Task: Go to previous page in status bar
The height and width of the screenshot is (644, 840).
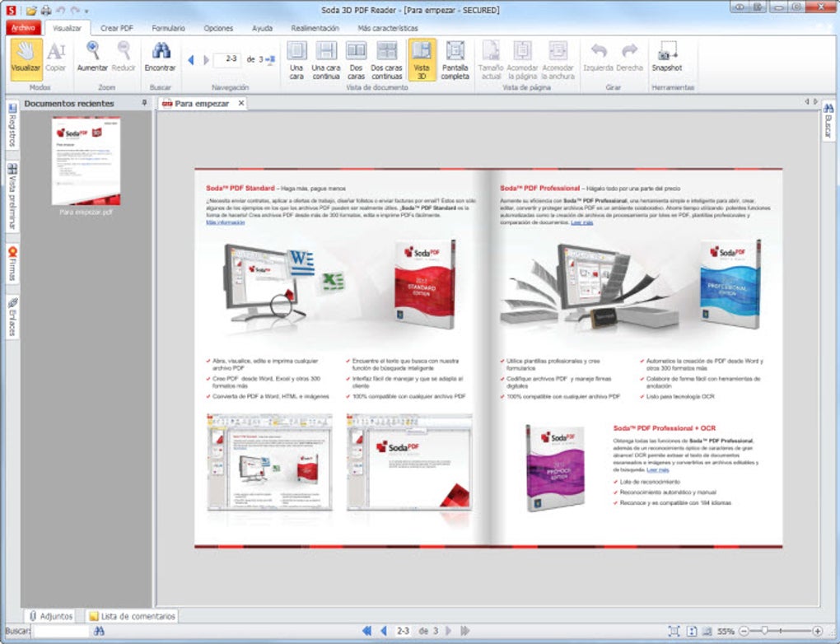Action: tap(384, 631)
